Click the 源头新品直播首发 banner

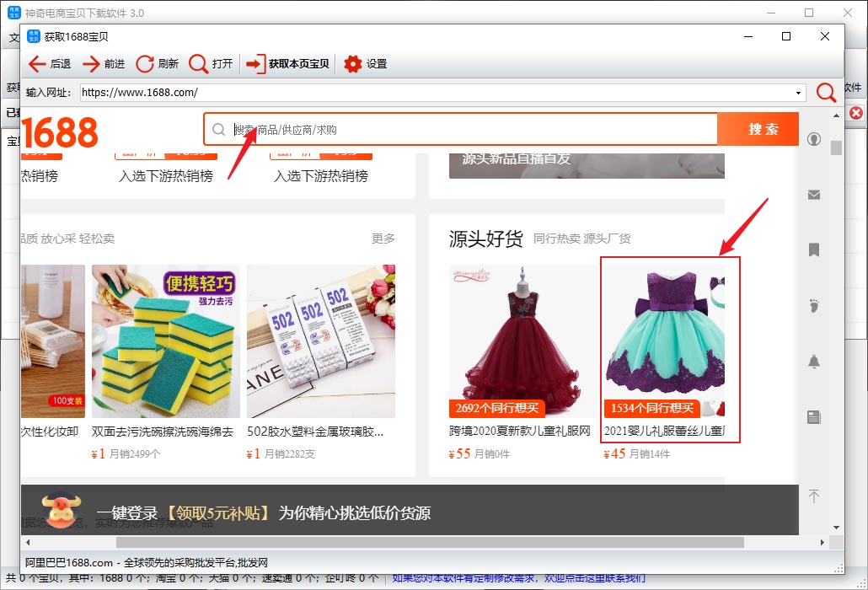tap(587, 165)
